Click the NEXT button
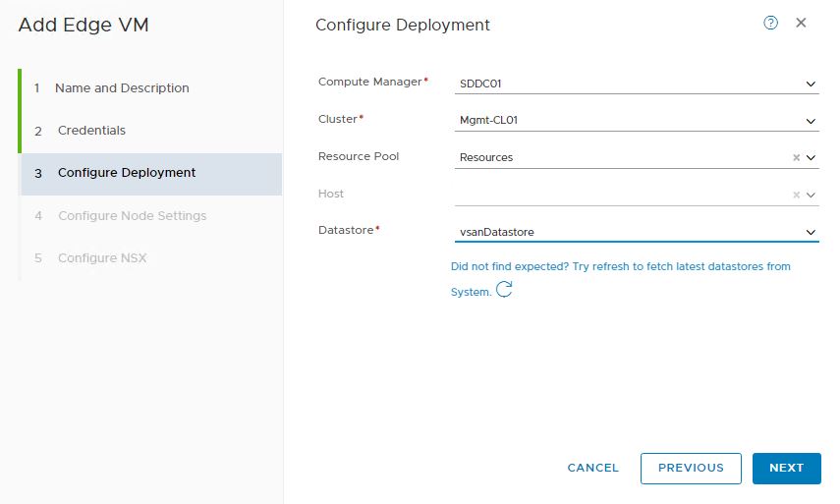Image resolution: width=840 pixels, height=504 pixels. (786, 469)
